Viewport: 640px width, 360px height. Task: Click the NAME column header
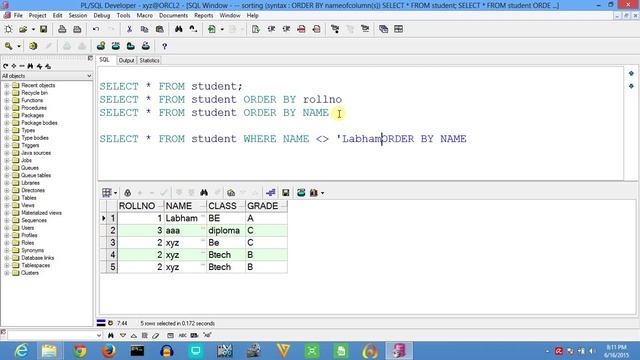coord(185,206)
